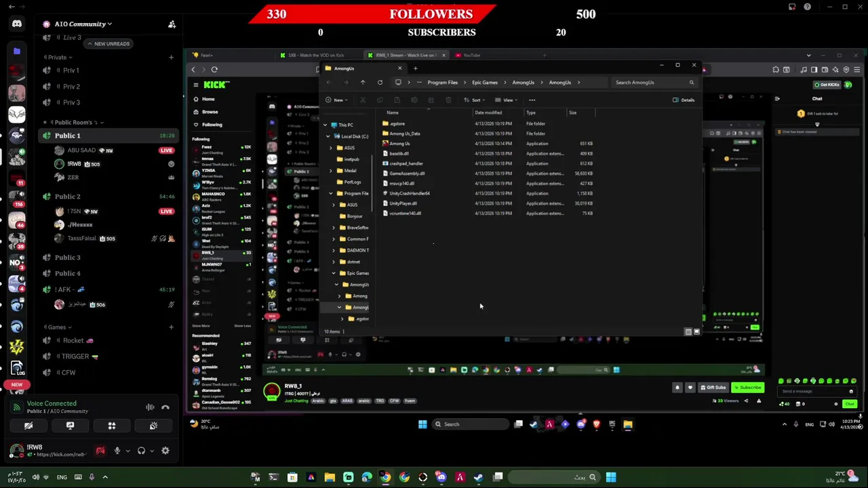Open the View menu in Explorer
Screen dimensions: 868x488
pos(507,100)
